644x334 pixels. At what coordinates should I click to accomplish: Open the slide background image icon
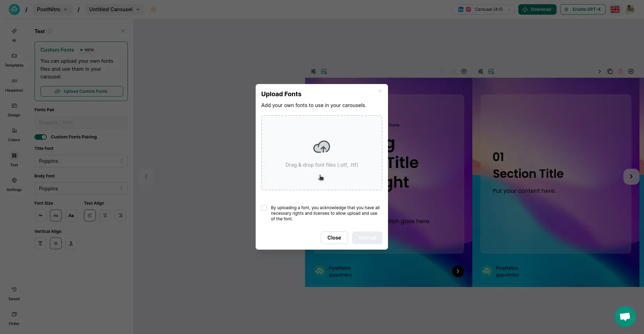tap(324, 71)
